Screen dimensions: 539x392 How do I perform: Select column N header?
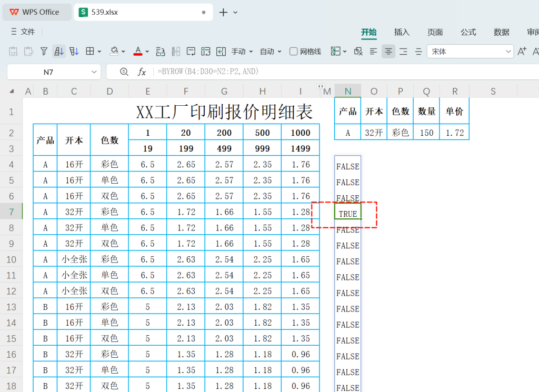pyautogui.click(x=348, y=92)
